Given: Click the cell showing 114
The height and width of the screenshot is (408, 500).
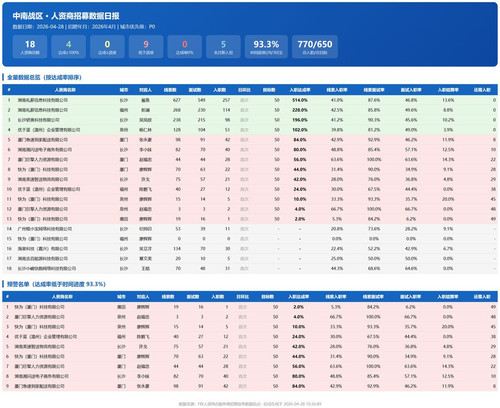Looking at the screenshot, I should (226, 110).
